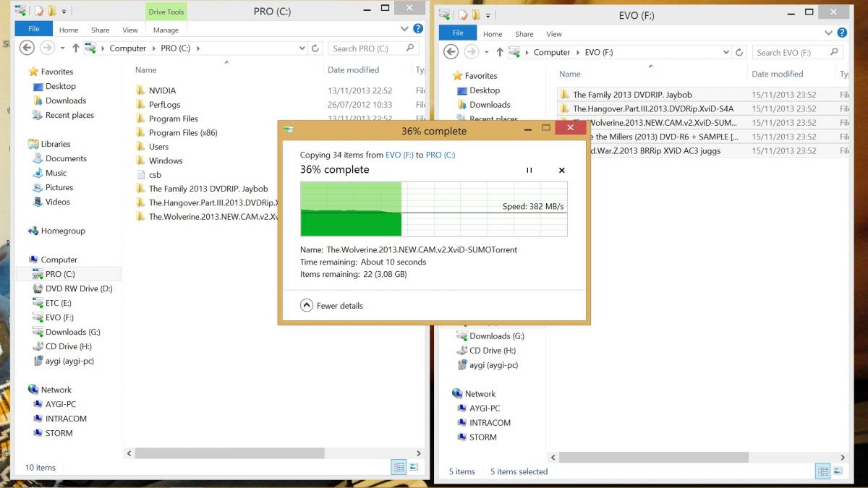Open the EVO (F:) link in copy dialog
This screenshot has height=488, width=868.
(x=399, y=155)
